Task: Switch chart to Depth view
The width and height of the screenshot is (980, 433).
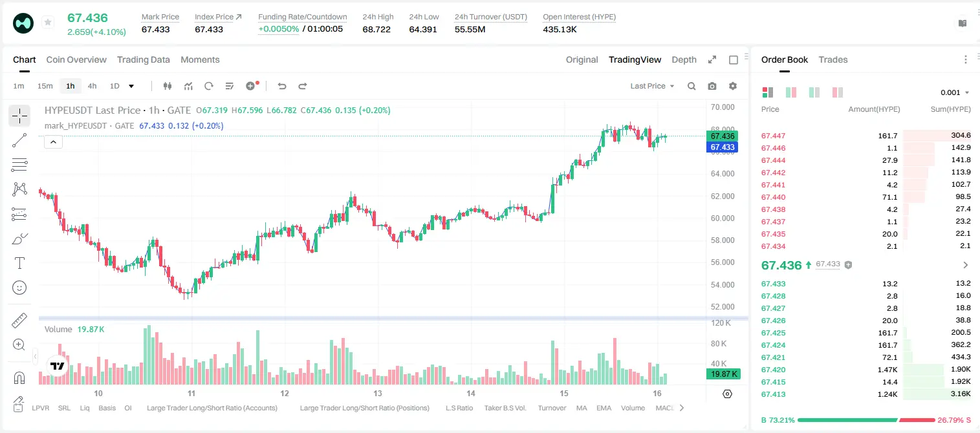Action: pos(684,59)
